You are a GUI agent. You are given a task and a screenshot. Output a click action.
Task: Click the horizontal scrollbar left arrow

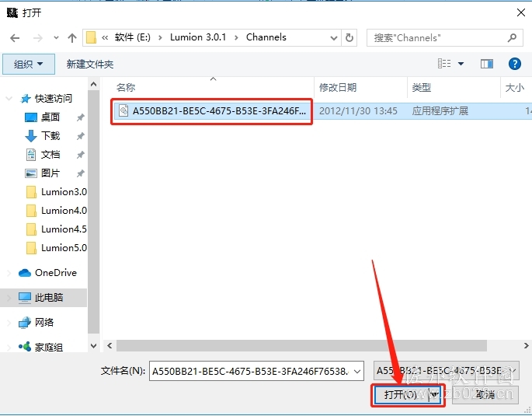coord(110,346)
